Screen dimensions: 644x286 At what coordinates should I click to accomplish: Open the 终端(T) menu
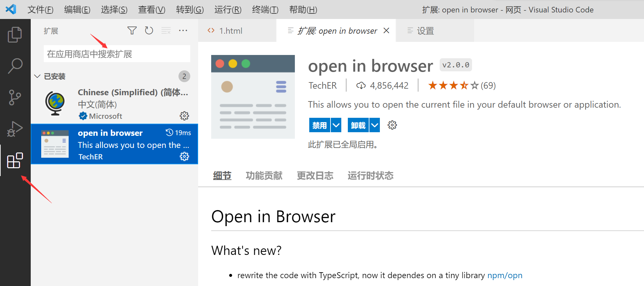click(x=265, y=10)
